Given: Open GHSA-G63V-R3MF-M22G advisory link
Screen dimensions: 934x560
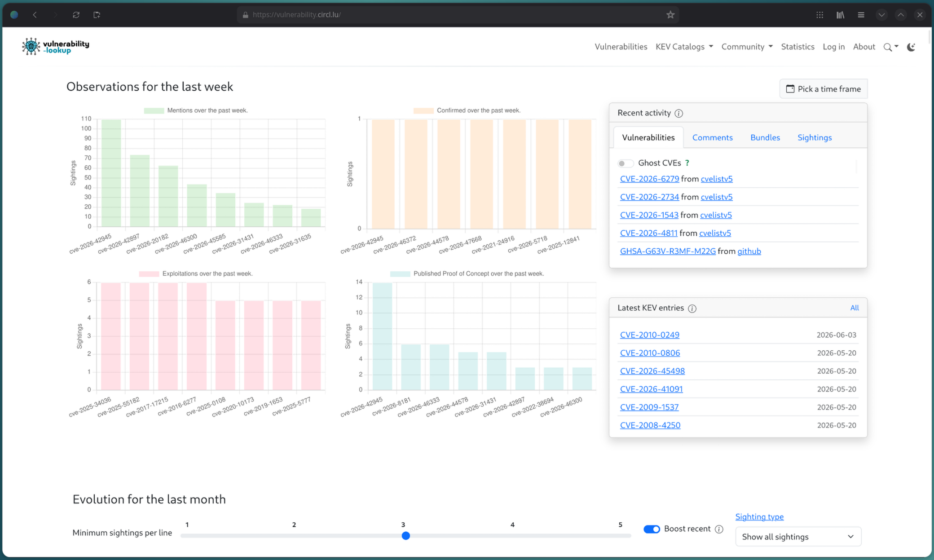Looking at the screenshot, I should pos(668,251).
